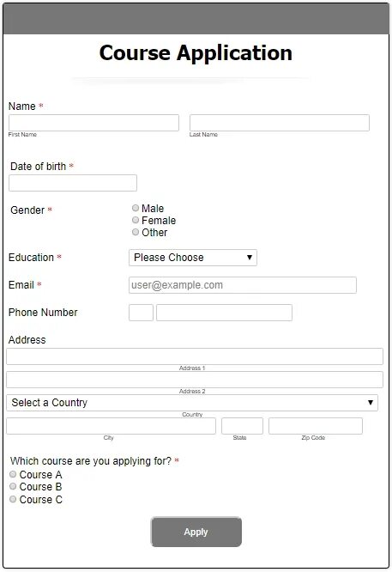Click the main phone number field
Viewport: 392px width, 572px height.
pyautogui.click(x=224, y=313)
